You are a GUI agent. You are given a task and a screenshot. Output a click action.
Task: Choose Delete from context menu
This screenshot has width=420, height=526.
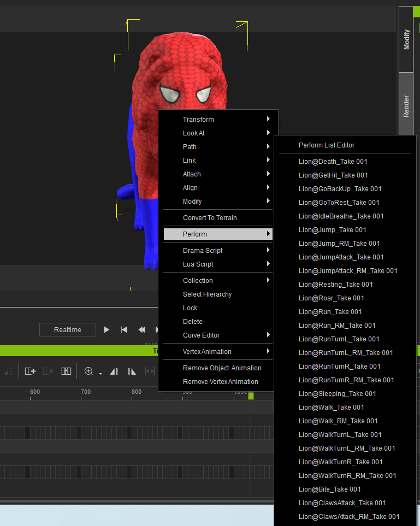click(218, 322)
